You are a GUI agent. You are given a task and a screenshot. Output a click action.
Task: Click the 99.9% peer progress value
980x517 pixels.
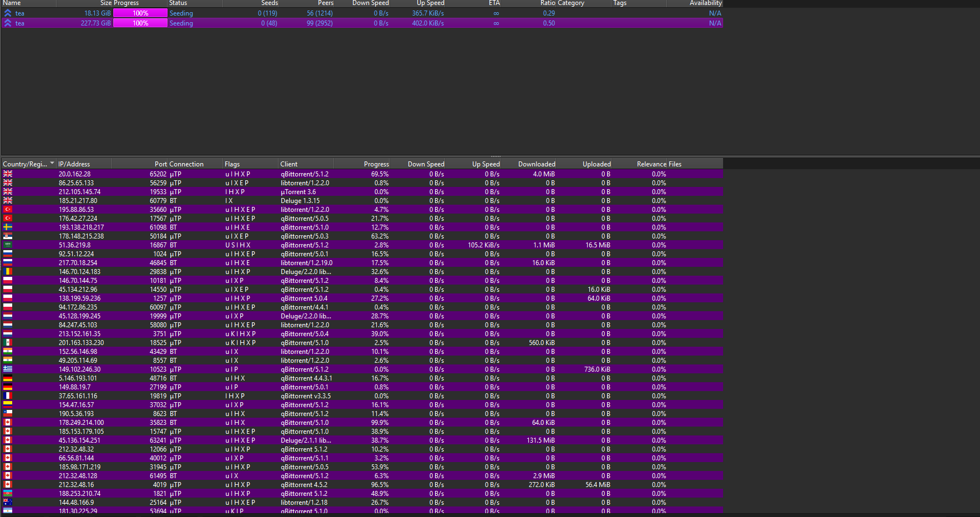pyautogui.click(x=380, y=422)
